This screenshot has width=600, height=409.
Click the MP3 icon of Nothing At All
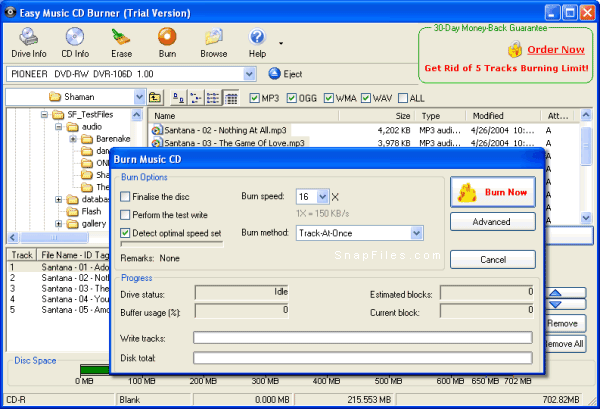point(156,130)
